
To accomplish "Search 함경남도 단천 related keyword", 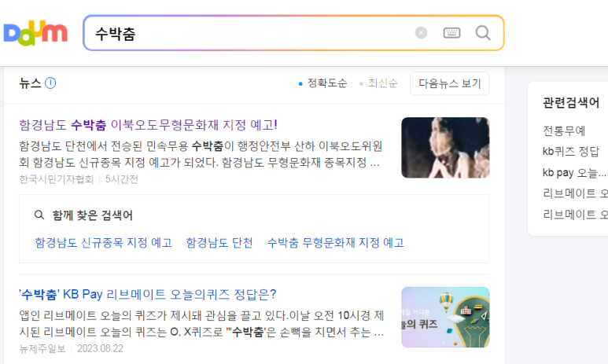I will click(x=219, y=243).
